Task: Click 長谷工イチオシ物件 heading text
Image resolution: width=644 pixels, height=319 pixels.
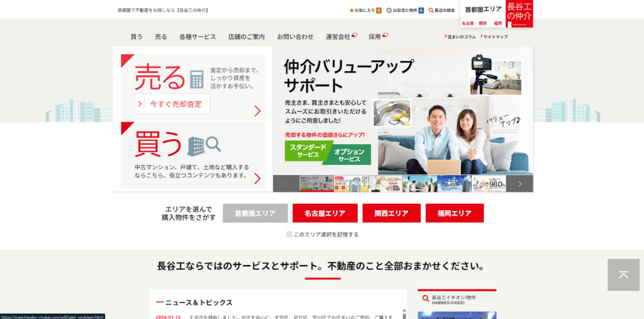Action: (454, 297)
